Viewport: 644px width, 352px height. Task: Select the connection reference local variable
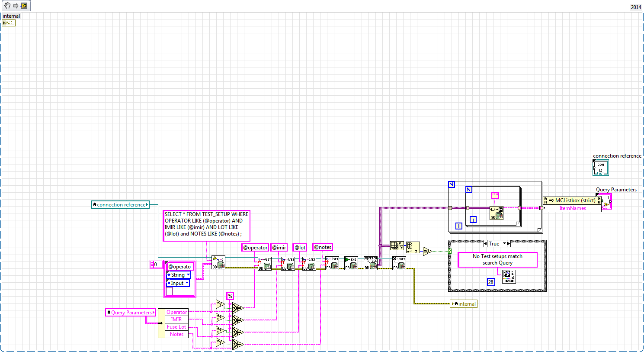(120, 205)
